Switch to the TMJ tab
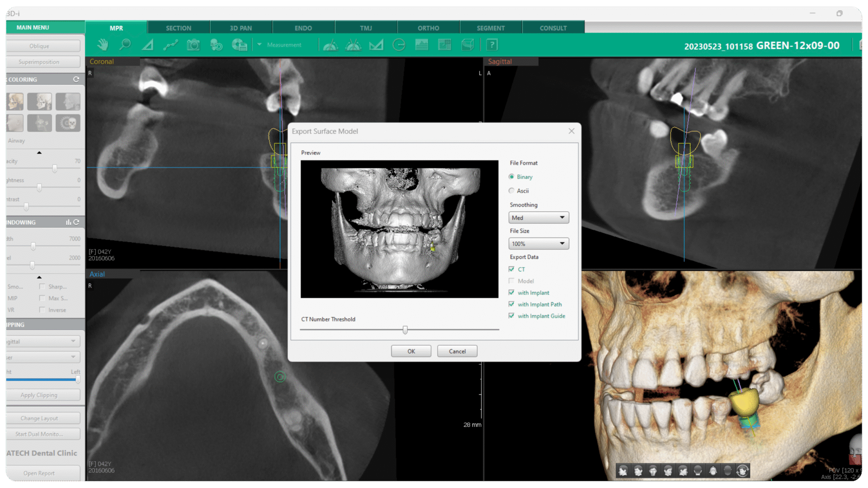 click(366, 28)
